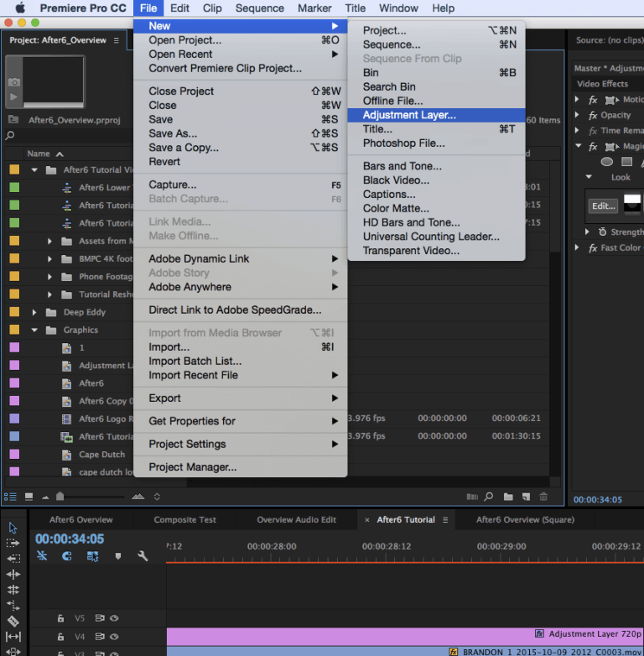Image resolution: width=644 pixels, height=656 pixels.
Task: Expand the Motion effect properties
Action: 577,99
